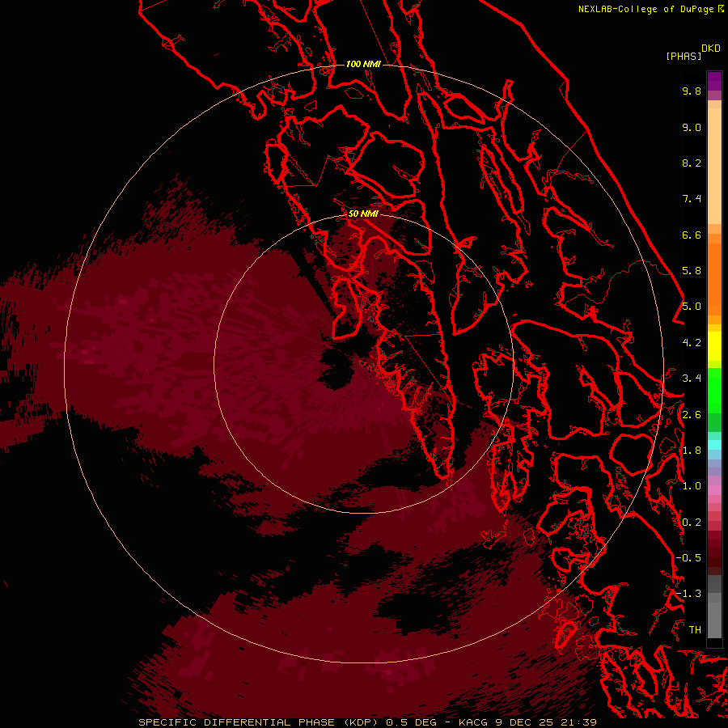Click the 5.8 color scale value
Screen dimensions: 728x728
[x=692, y=271]
